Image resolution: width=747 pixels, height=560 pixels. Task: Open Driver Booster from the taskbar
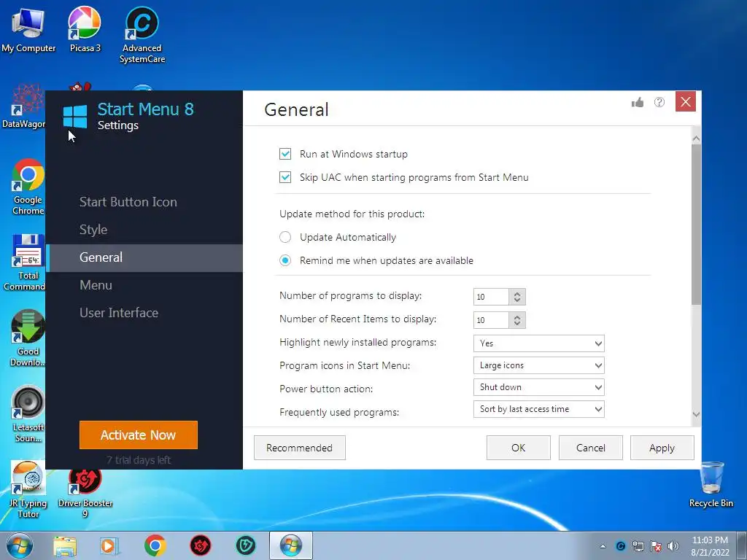point(201,545)
